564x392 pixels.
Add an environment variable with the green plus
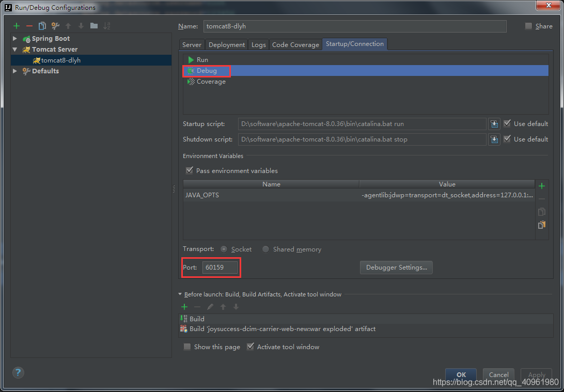click(x=542, y=186)
